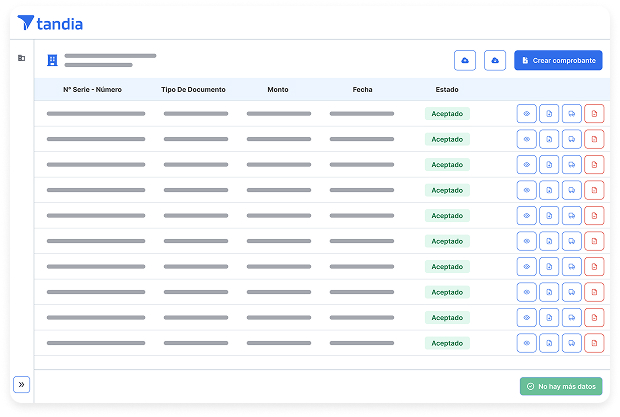Click the tandia logo
Viewport: 620px width, 417px height.
50,23
